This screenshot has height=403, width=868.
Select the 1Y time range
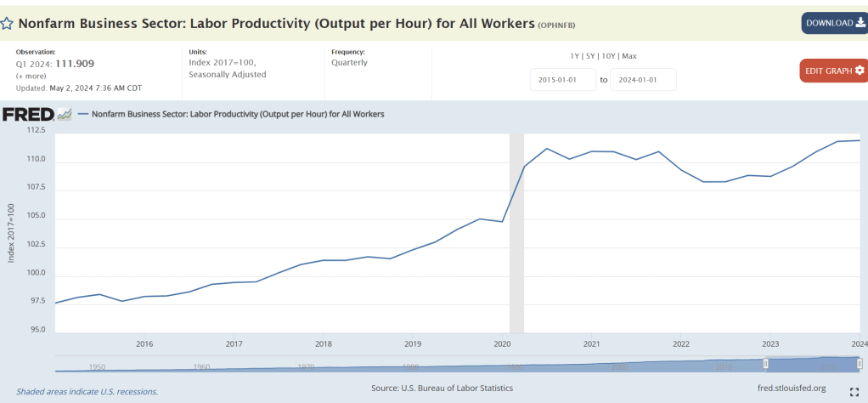[575, 56]
